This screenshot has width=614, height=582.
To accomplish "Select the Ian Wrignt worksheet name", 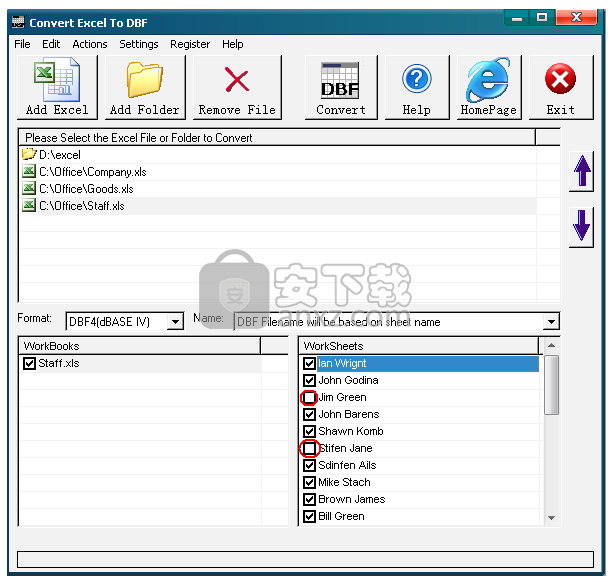I will click(342, 363).
